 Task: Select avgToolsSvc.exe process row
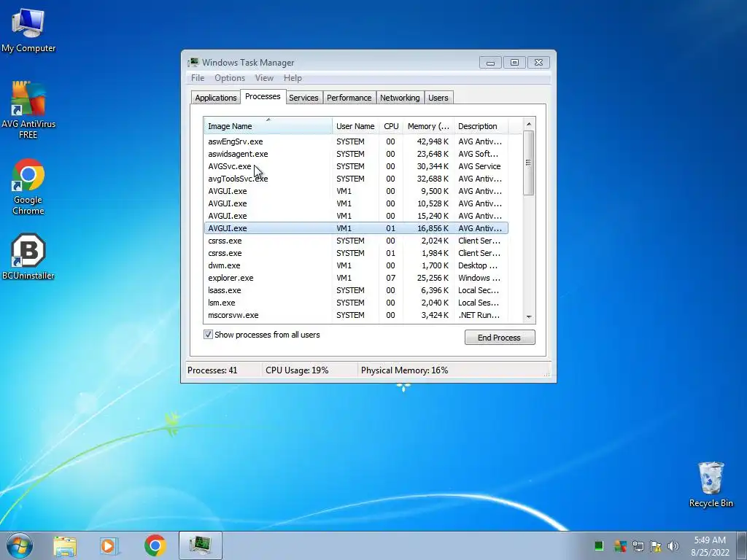click(356, 179)
